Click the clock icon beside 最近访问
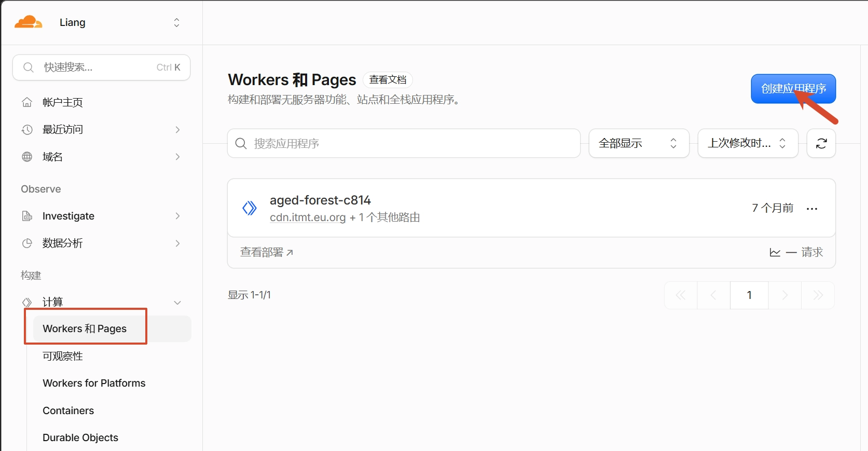The width and height of the screenshot is (868, 451). pos(27,129)
